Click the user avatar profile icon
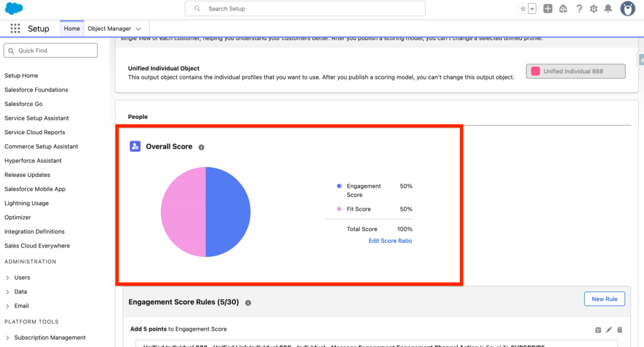This screenshot has width=644, height=347. 627,9
